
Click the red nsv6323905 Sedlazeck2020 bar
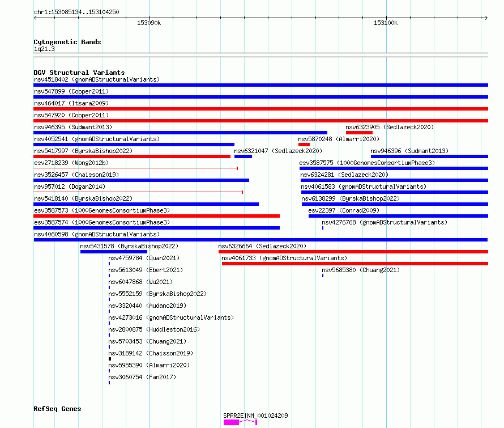[x=359, y=133]
